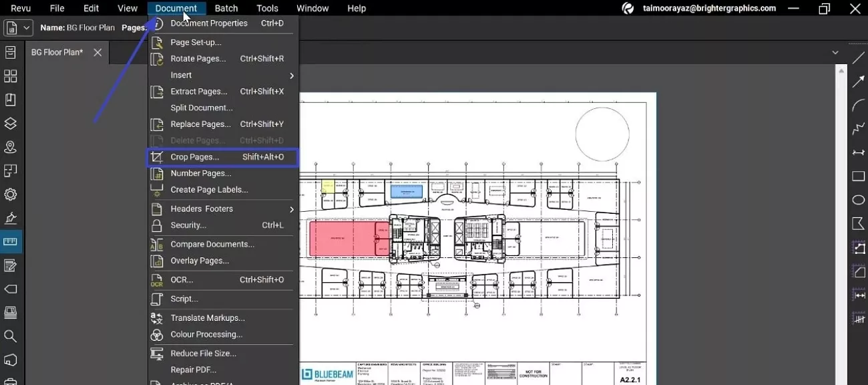Switch to the BG Floor Plan tab
The image size is (868, 385).
[x=57, y=51]
